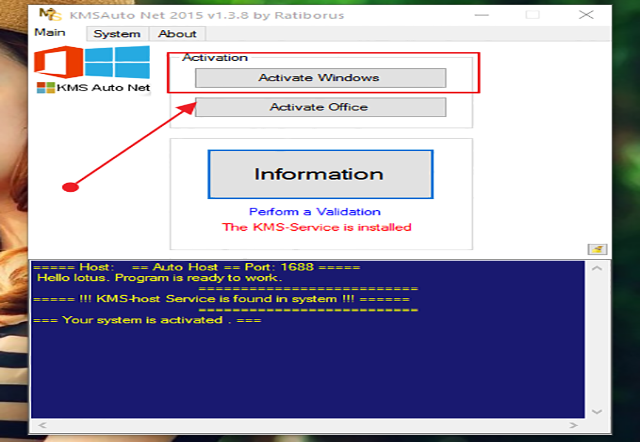The image size is (640, 442).
Task: Click the "KMS-host Service is found" line
Action: (221, 299)
